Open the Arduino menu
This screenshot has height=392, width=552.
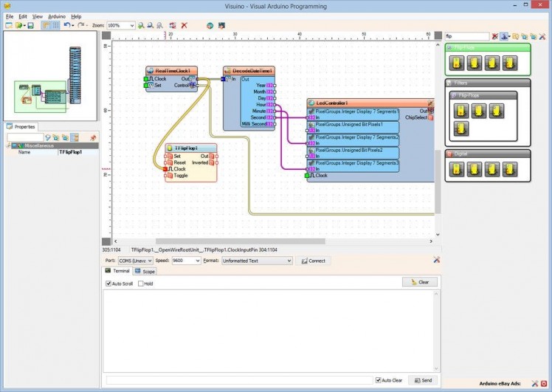(57, 16)
